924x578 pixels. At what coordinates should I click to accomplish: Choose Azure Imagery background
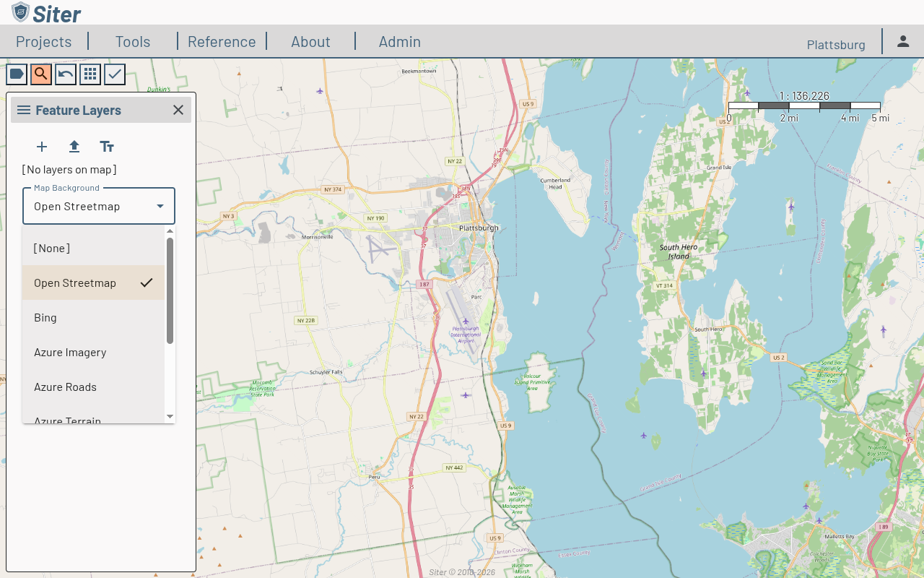tap(70, 352)
